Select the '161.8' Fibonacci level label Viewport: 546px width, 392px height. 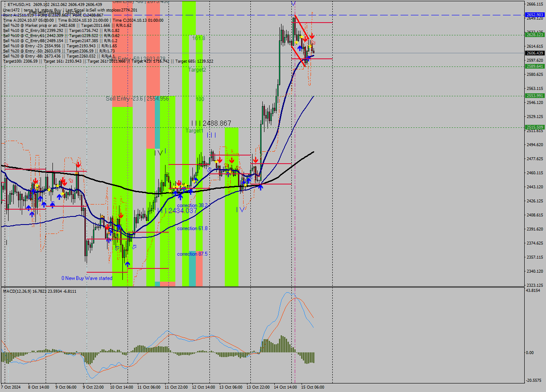click(x=198, y=38)
